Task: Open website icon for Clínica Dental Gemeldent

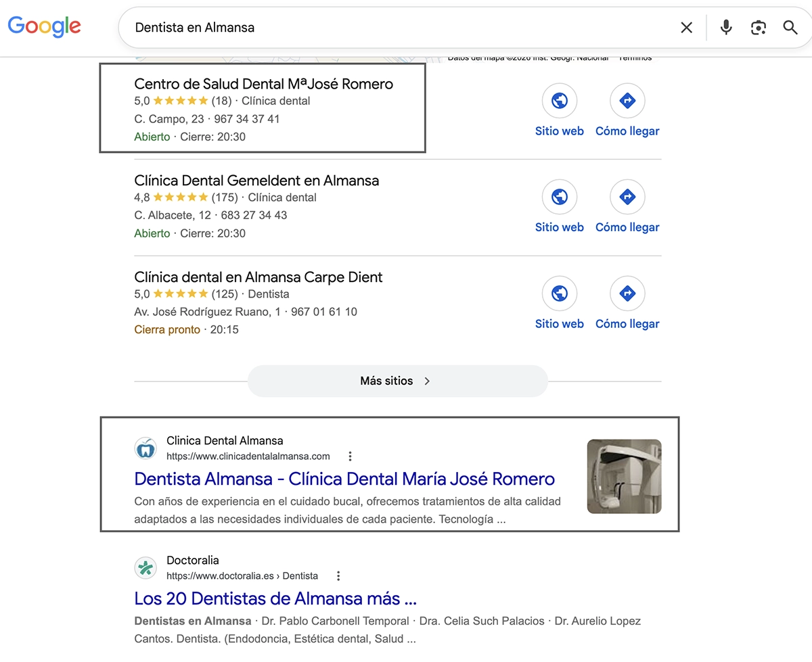Action: pyautogui.click(x=560, y=197)
